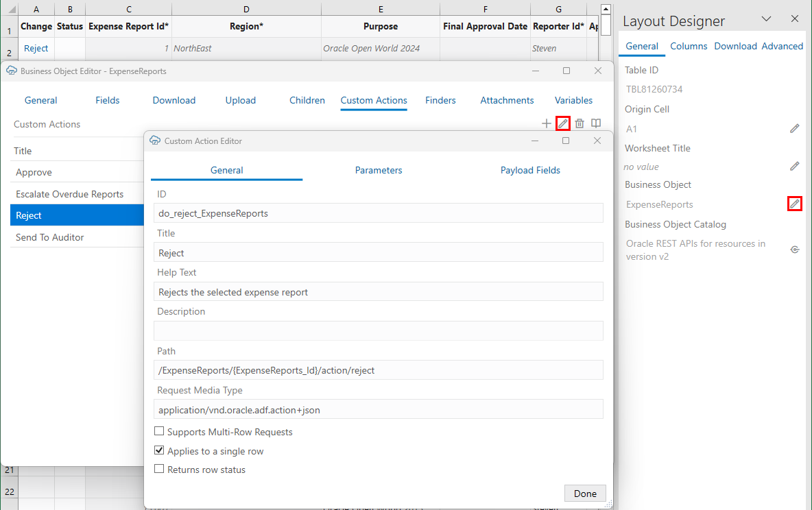The height and width of the screenshot is (510, 812).
Task: Check Returns row status
Action: point(159,470)
